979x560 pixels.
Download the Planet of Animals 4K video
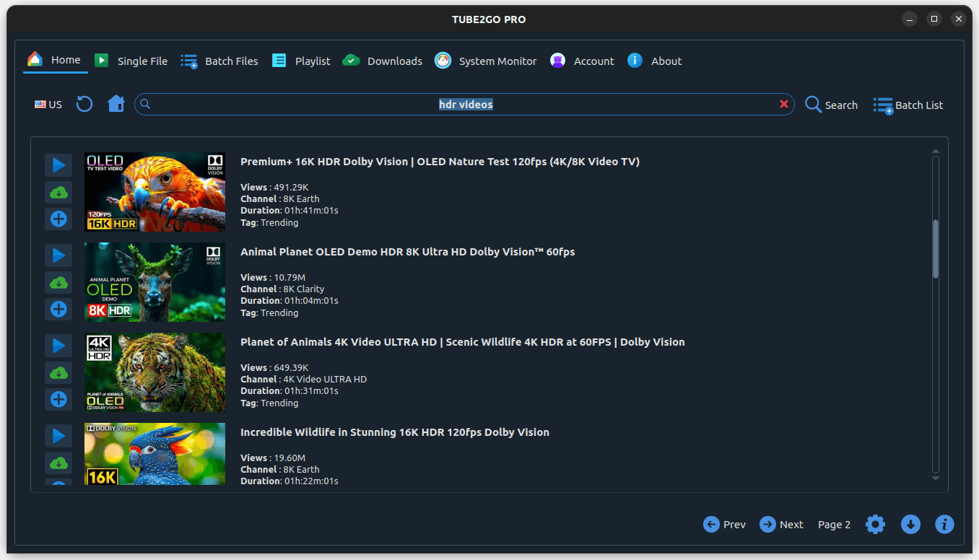58,372
